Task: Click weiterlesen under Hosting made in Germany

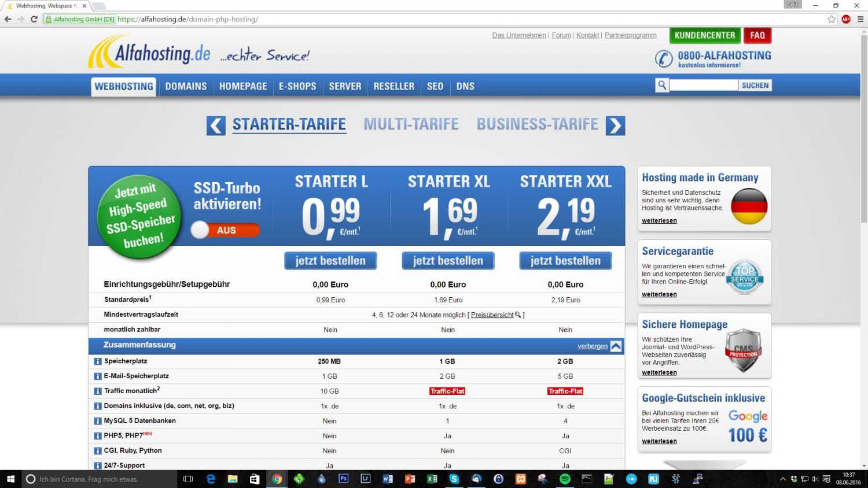Action: 659,221
